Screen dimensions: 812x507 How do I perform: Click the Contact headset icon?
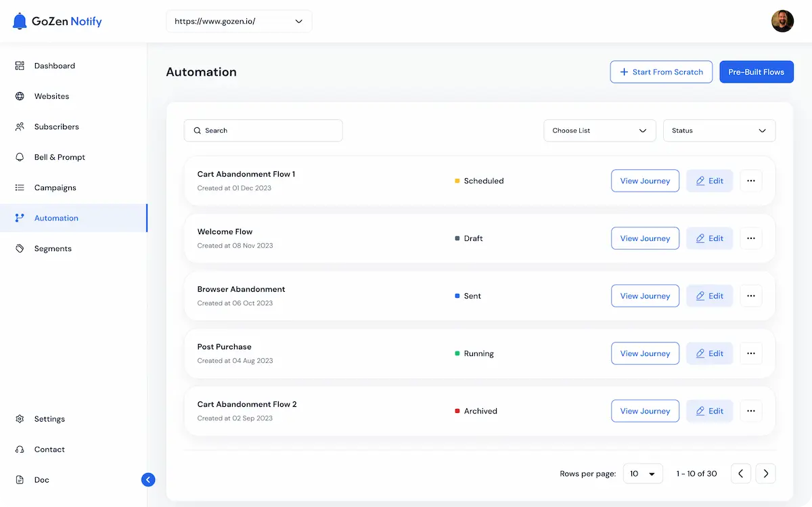click(x=20, y=449)
